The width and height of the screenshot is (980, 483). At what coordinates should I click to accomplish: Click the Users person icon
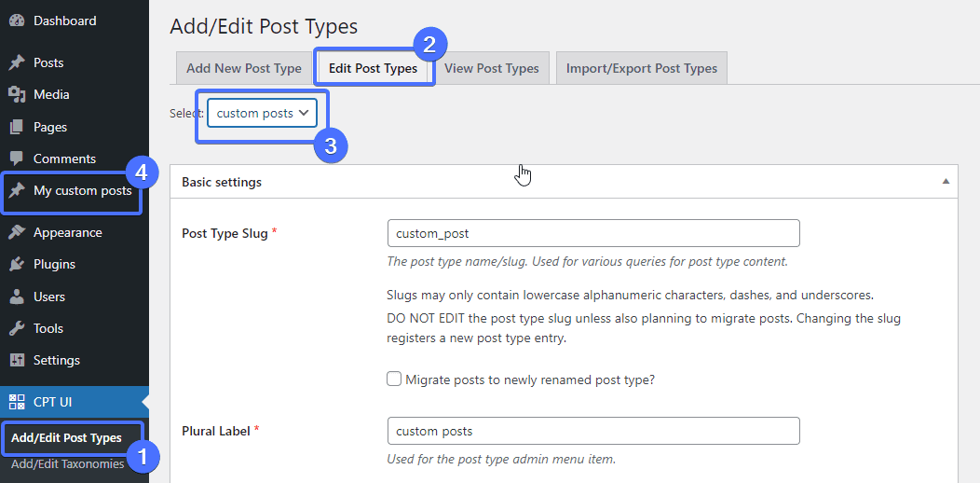[x=17, y=297]
